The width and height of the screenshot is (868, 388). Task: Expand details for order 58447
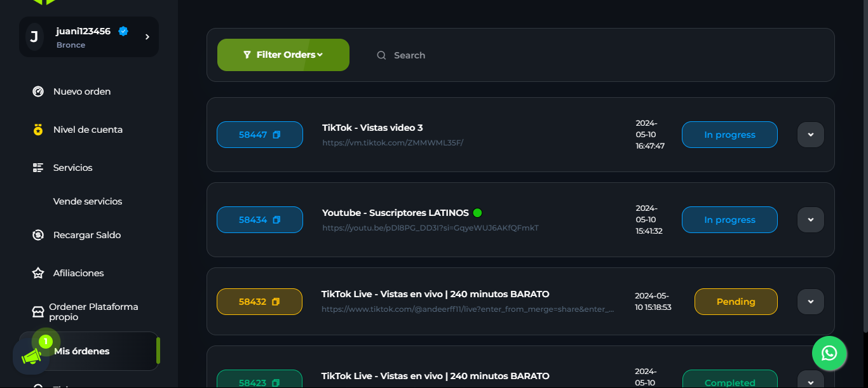810,135
